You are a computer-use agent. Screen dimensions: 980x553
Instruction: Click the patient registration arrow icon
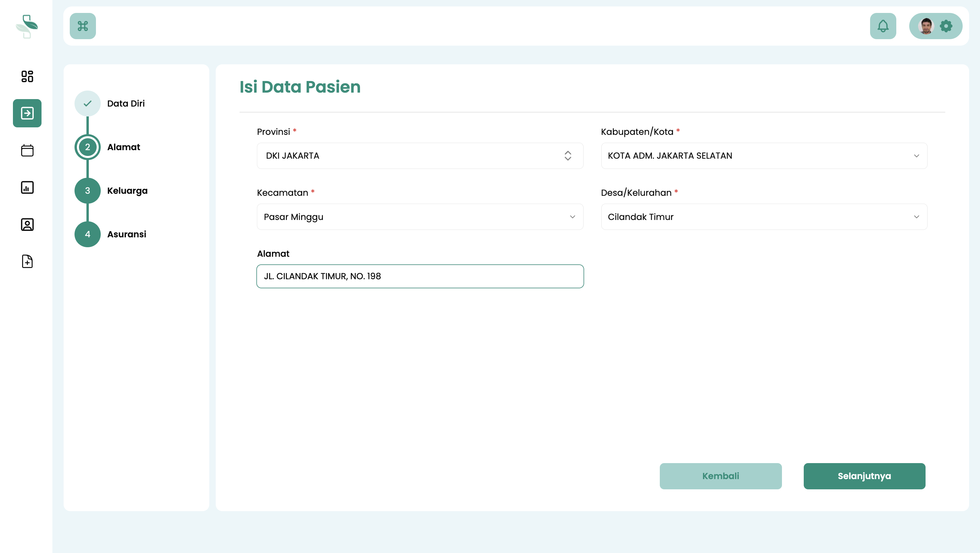27,113
